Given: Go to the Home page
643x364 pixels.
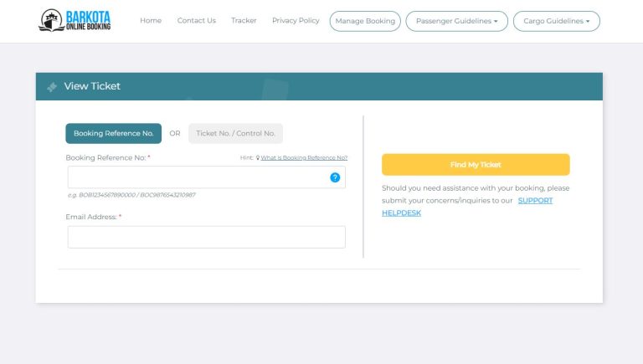Looking at the screenshot, I should [x=151, y=21].
